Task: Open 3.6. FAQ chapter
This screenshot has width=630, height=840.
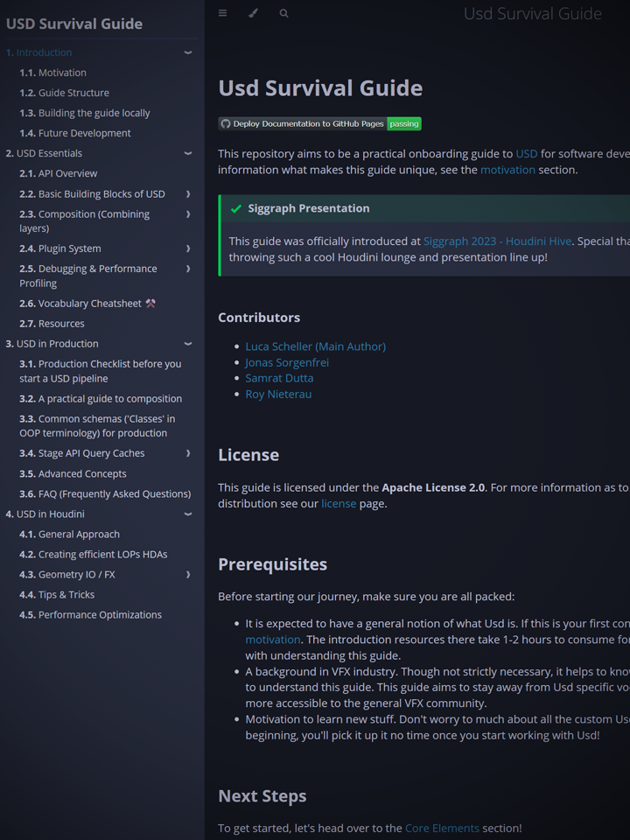Action: click(105, 493)
